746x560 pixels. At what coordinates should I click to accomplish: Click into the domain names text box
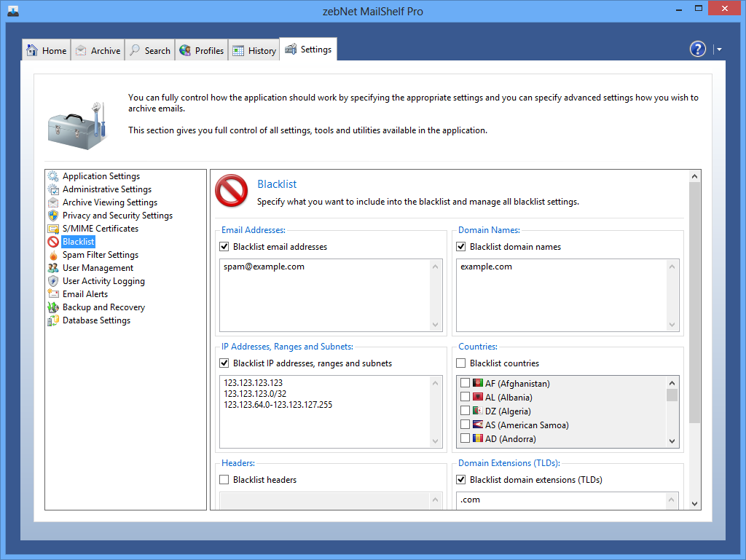tap(561, 296)
